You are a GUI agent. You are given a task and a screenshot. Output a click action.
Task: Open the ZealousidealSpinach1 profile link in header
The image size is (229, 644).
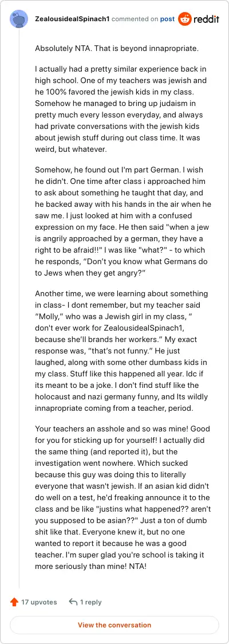(x=72, y=19)
